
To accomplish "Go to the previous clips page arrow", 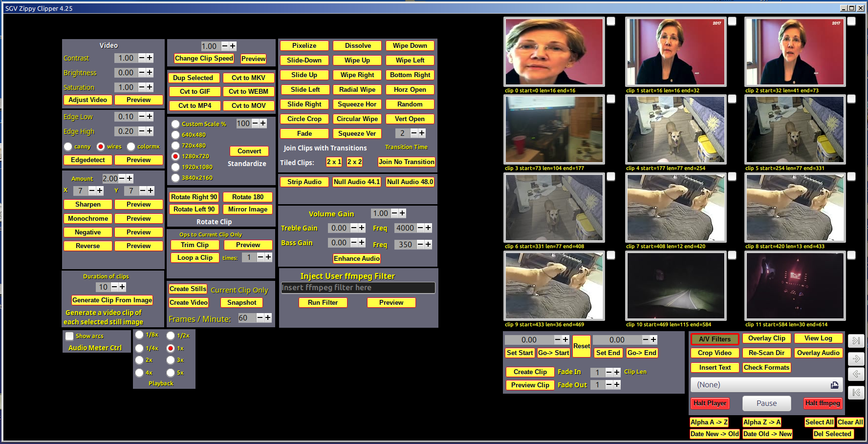I will (856, 375).
